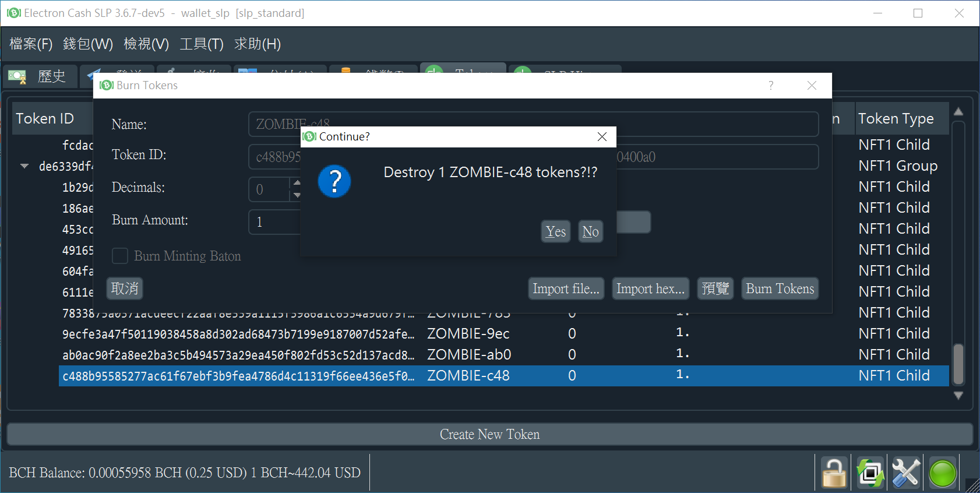This screenshot has height=493, width=980.
Task: Click the 預覽 preview button
Action: tap(715, 288)
